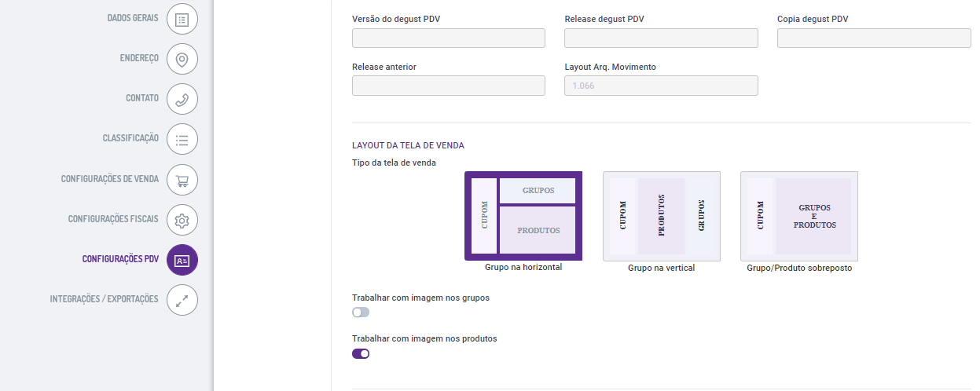Choose the Grupo na horizontal layout
Screen dimensions: 980x391
(x=523, y=216)
